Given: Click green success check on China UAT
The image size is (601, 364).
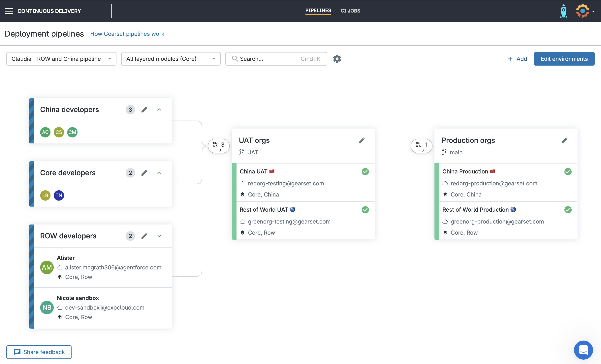Looking at the screenshot, I should click(x=365, y=171).
